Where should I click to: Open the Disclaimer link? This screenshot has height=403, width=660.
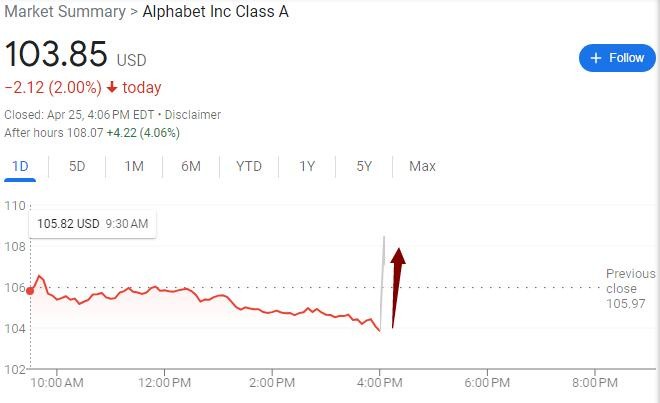(x=193, y=115)
